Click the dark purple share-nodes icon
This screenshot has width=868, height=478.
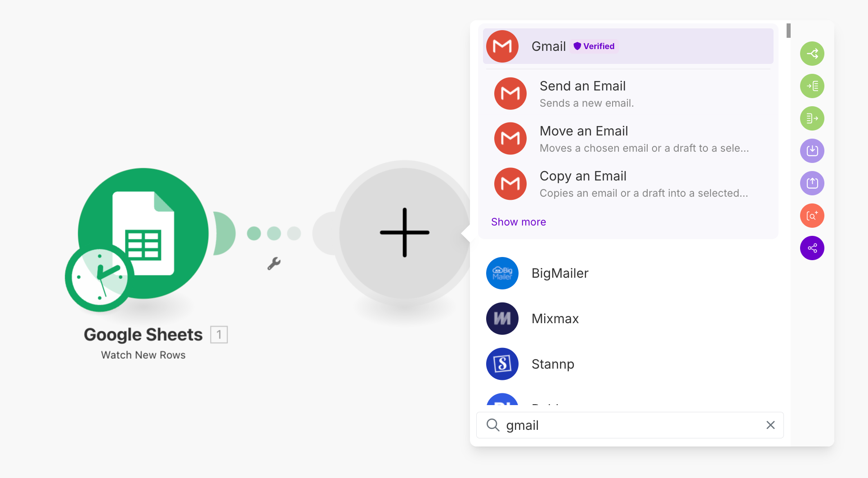[x=812, y=248]
